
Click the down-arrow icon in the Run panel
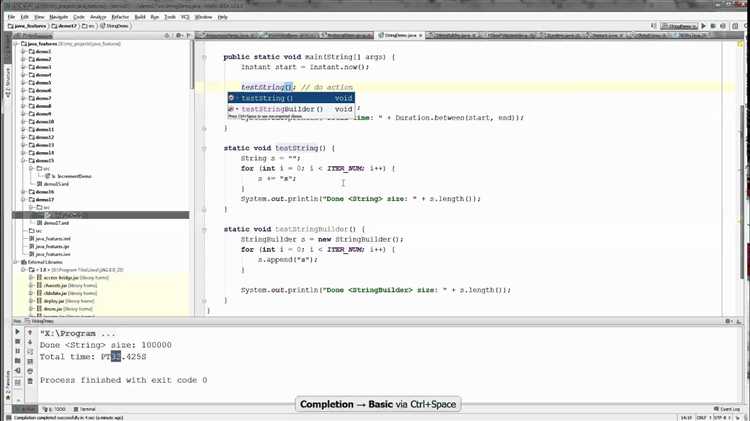[30, 342]
